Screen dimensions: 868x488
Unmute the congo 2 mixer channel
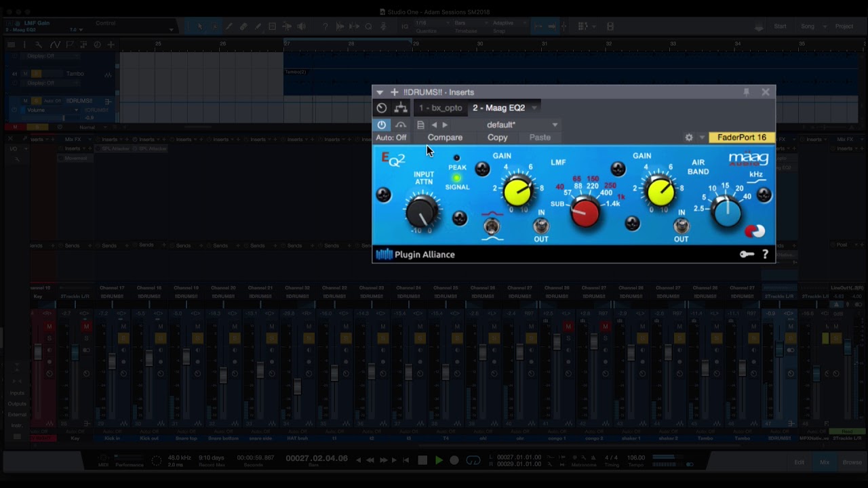coord(605,327)
